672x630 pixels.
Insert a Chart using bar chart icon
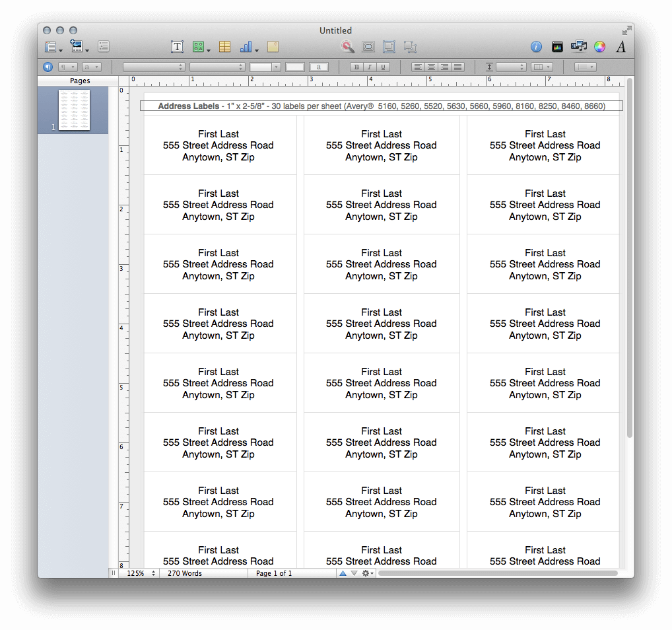(248, 47)
